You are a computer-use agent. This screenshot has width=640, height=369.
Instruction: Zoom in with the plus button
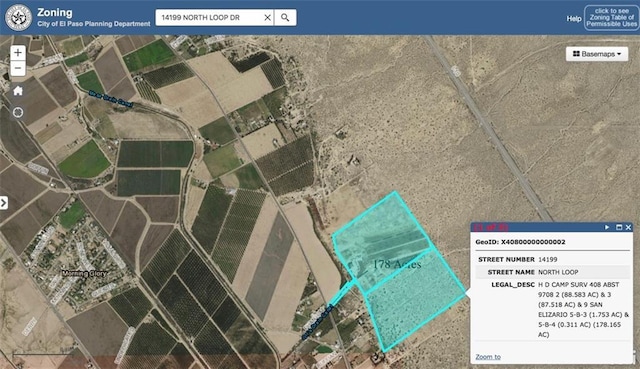pyautogui.click(x=18, y=53)
